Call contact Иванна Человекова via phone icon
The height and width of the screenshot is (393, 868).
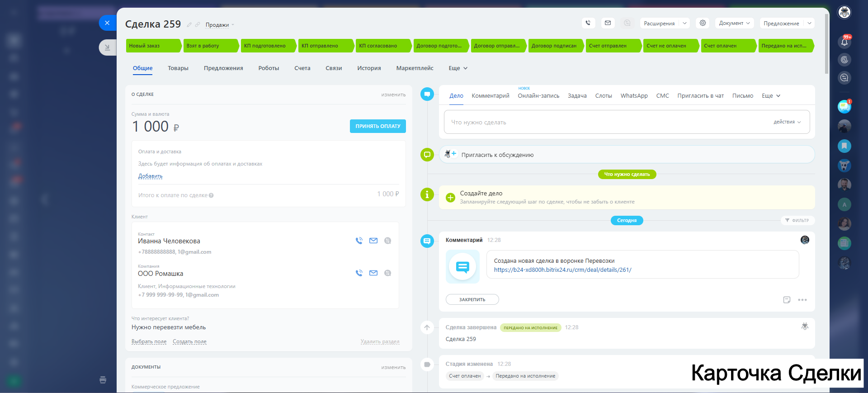pos(359,241)
